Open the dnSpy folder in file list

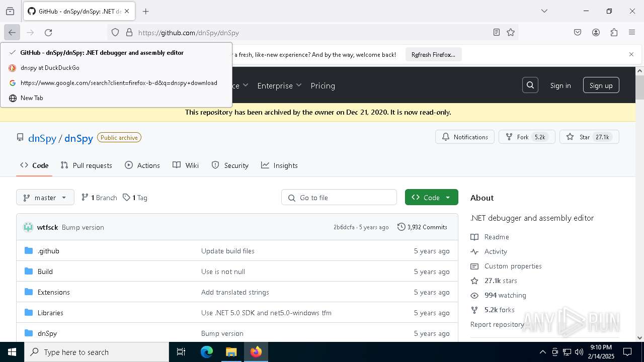click(x=47, y=333)
